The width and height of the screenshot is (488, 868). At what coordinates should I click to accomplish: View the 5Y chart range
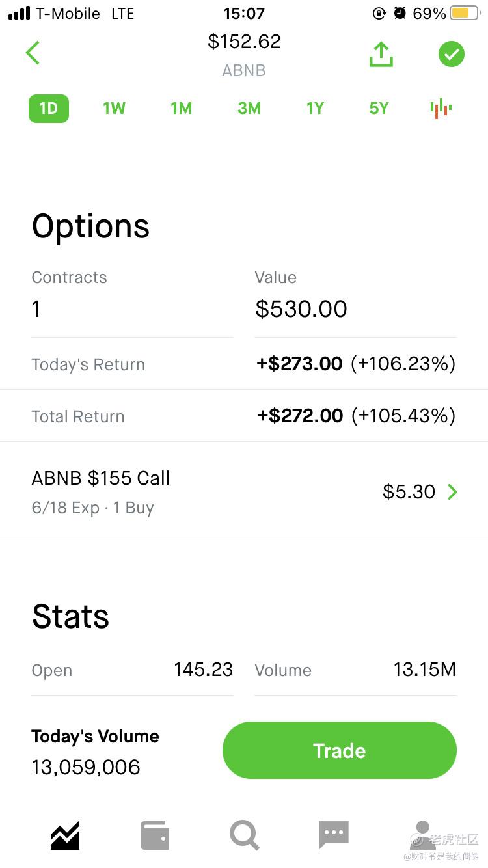379,109
